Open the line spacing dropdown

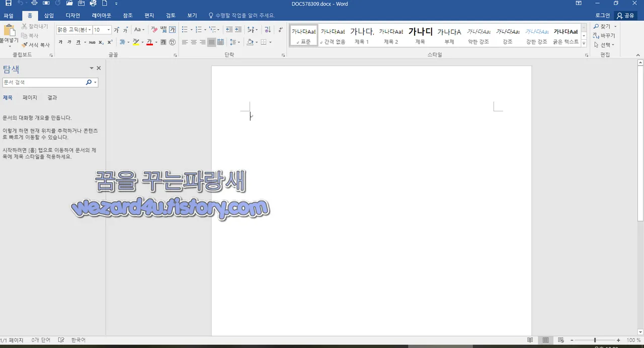click(x=234, y=42)
